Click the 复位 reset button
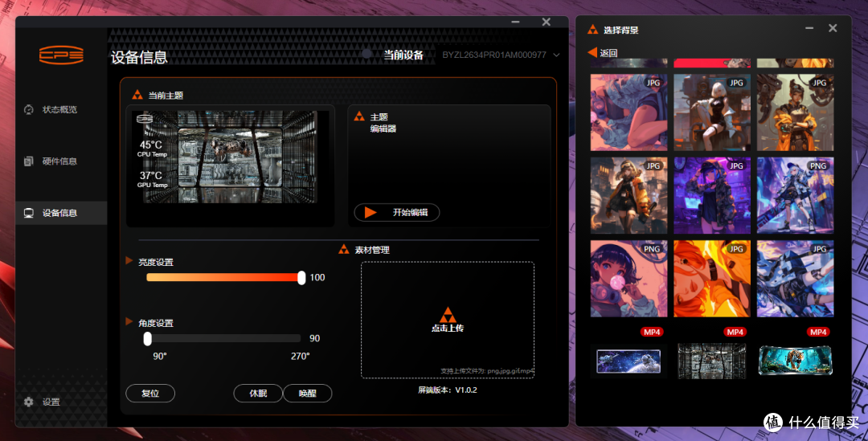Image resolution: width=868 pixels, height=441 pixels. [150, 394]
